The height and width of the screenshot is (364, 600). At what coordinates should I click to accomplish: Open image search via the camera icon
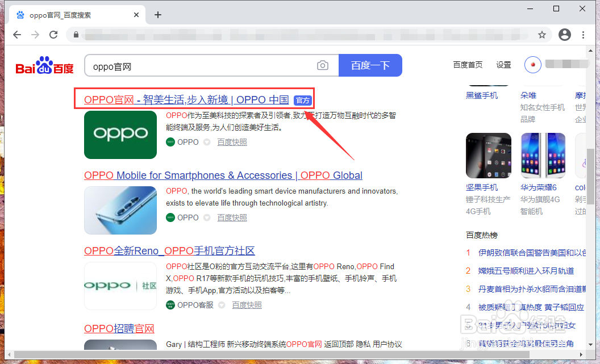click(x=323, y=65)
